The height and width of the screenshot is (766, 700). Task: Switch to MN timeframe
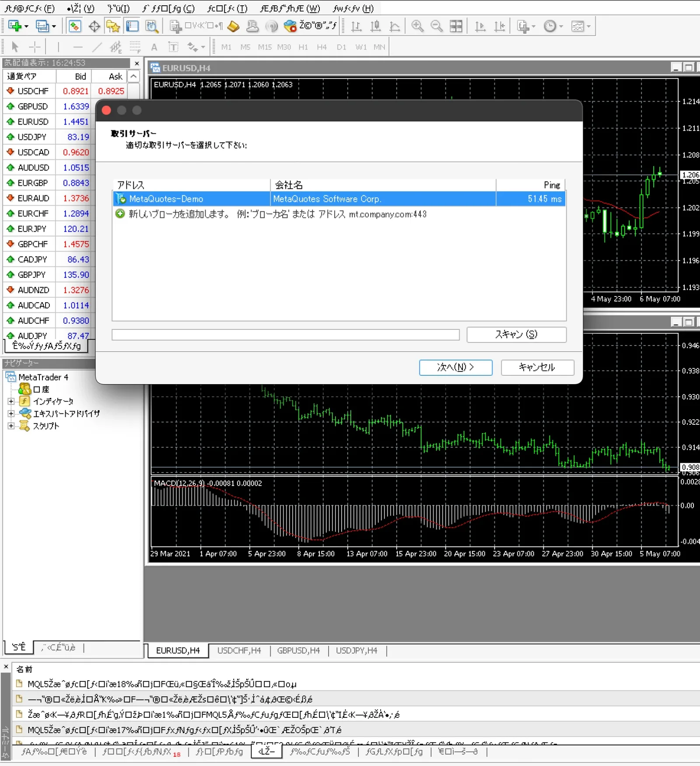coord(379,47)
